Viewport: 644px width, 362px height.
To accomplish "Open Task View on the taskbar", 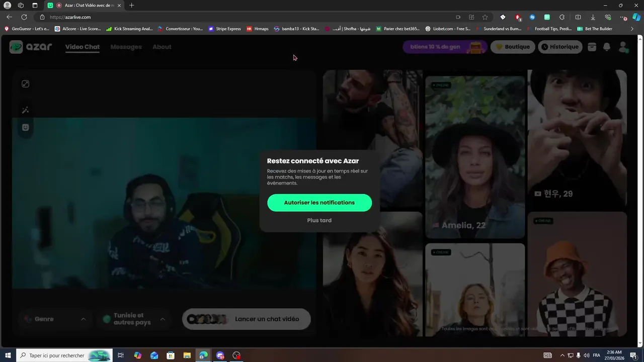I will click(x=121, y=355).
